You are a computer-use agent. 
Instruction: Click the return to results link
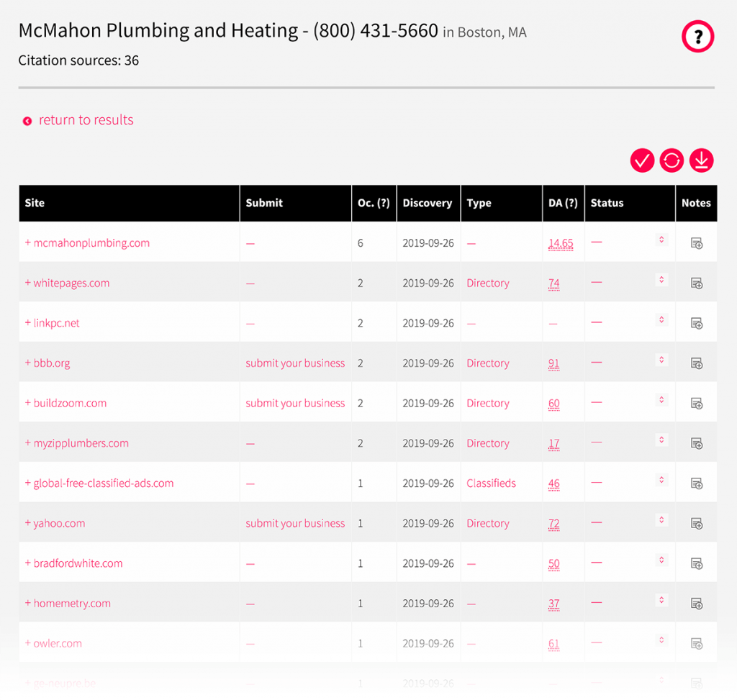click(x=86, y=120)
